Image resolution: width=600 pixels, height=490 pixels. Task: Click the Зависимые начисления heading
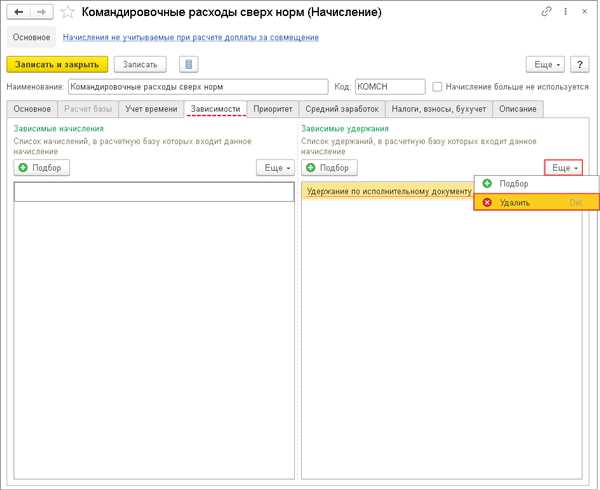point(59,129)
